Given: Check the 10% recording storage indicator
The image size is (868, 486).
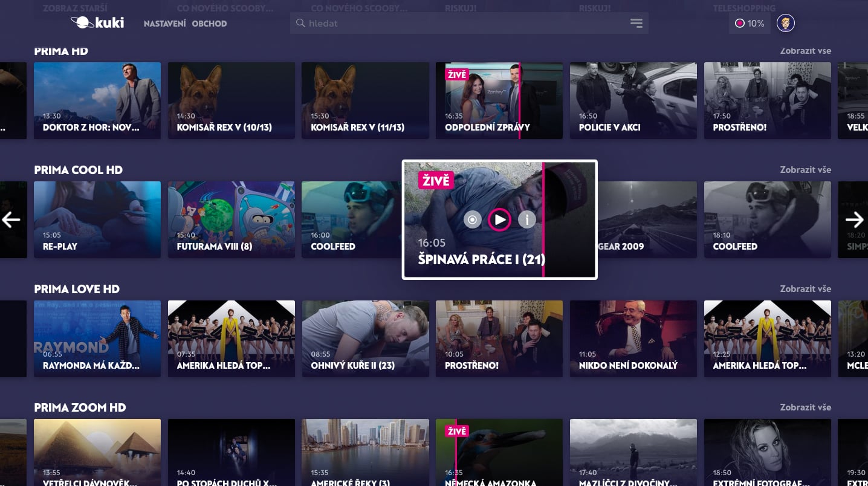Looking at the screenshot, I should coord(749,23).
